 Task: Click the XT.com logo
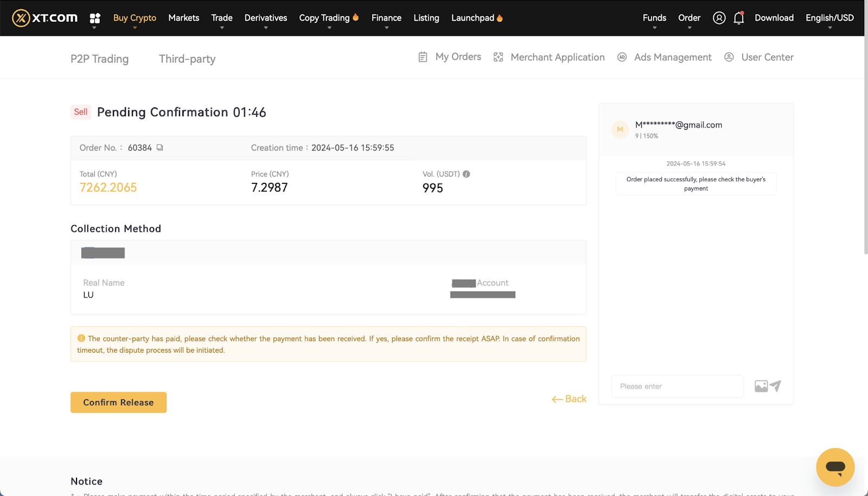[45, 18]
